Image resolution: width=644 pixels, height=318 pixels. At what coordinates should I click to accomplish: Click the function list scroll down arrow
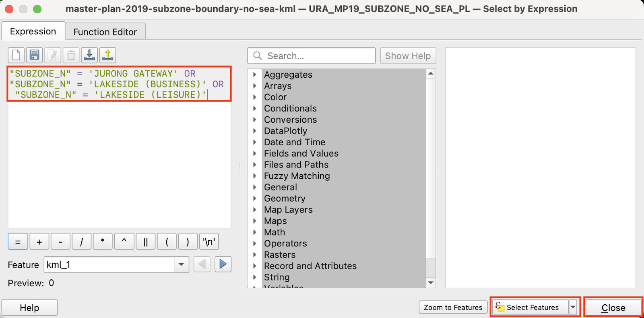[431, 283]
